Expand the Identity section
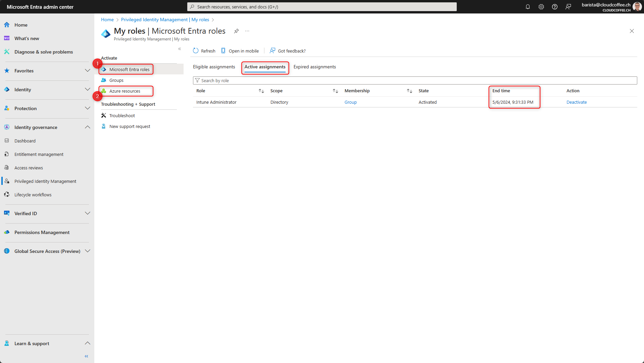 click(x=88, y=90)
